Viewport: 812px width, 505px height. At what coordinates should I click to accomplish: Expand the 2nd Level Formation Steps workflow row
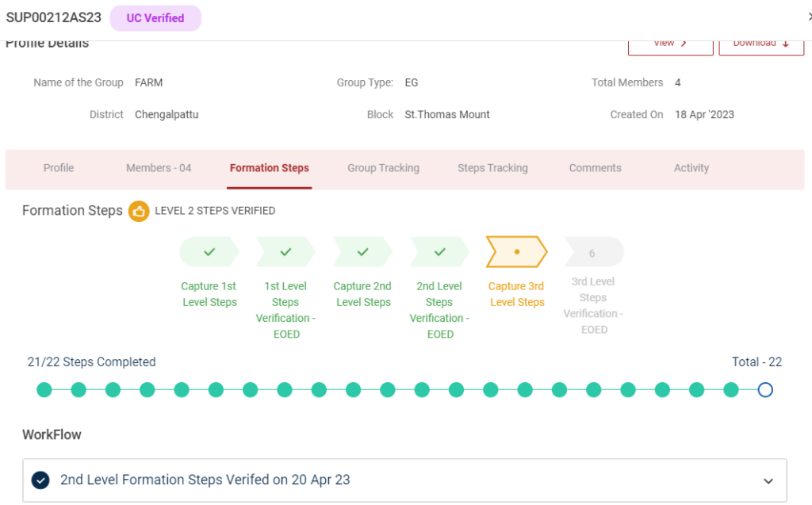768,480
